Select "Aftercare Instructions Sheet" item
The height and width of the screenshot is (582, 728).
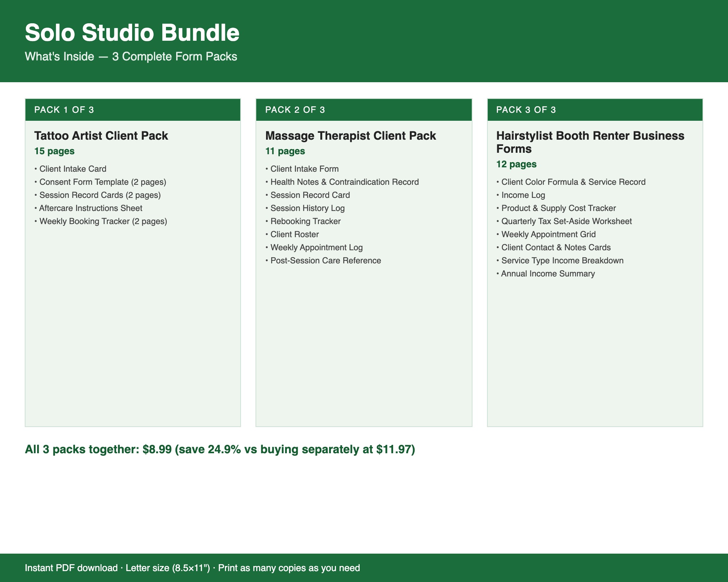88,208
